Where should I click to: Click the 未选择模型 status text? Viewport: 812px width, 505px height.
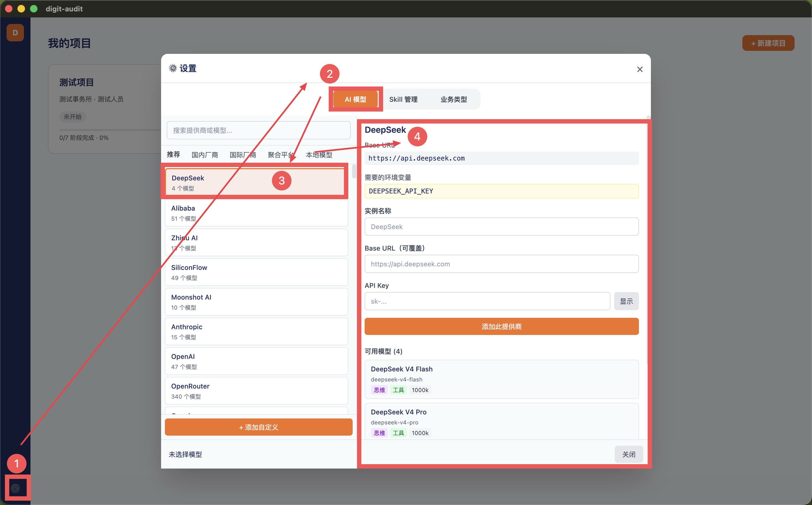coord(185,454)
